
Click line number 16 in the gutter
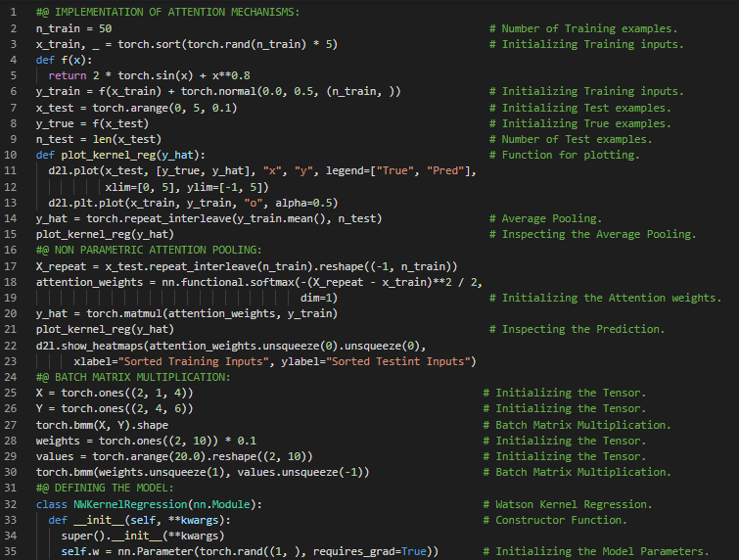tap(13, 250)
